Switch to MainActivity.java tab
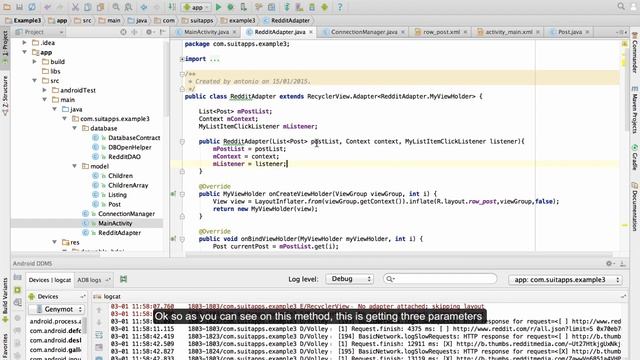The height and width of the screenshot is (360, 640). (206, 32)
